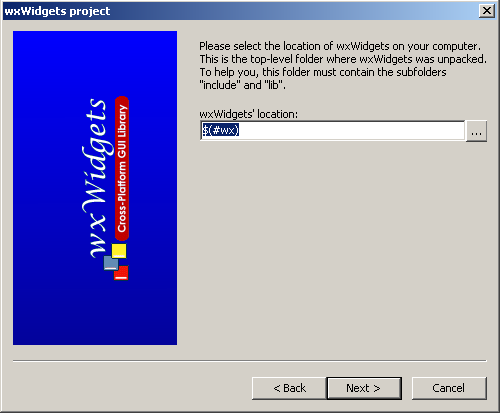The height and width of the screenshot is (413, 500).
Task: Click the bottom dark area of blue banner
Action: tap(95, 320)
